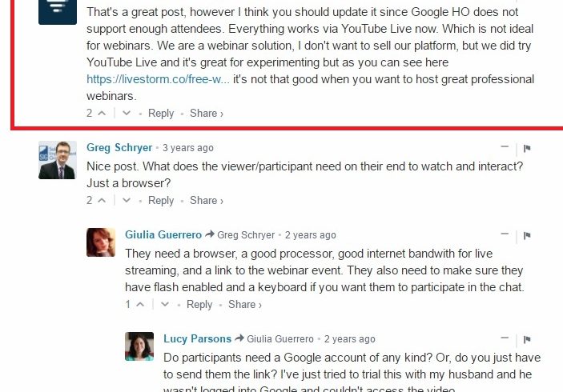
Task: Open the livestorm.co free webinar link
Action: [x=158, y=80]
